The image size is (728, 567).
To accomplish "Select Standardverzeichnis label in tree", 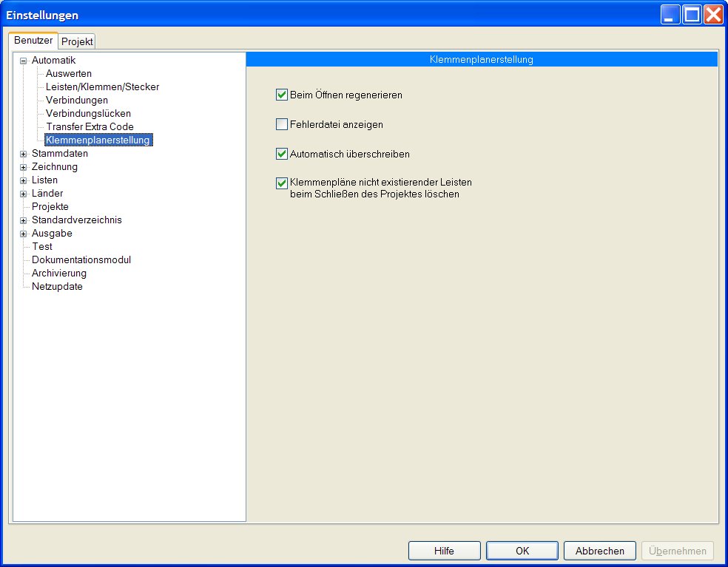I will 77,220.
